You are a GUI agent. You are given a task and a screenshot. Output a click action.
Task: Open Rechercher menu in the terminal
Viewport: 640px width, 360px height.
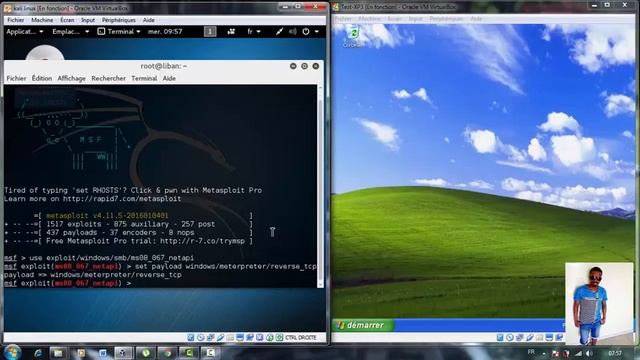click(108, 78)
